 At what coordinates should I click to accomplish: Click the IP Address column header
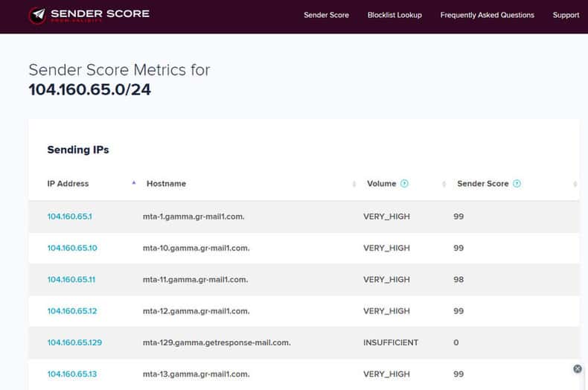(68, 183)
